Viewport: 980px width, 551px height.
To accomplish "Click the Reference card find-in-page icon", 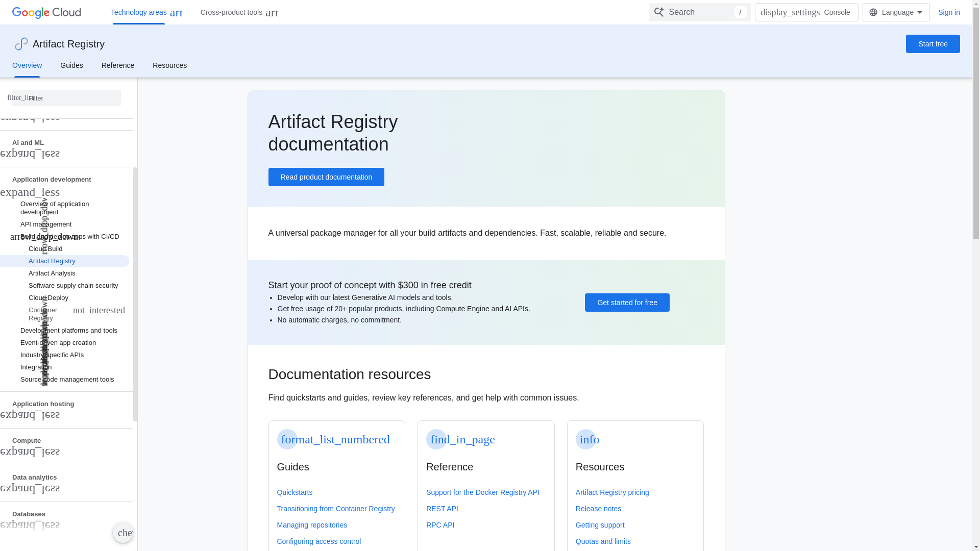I will click(436, 439).
